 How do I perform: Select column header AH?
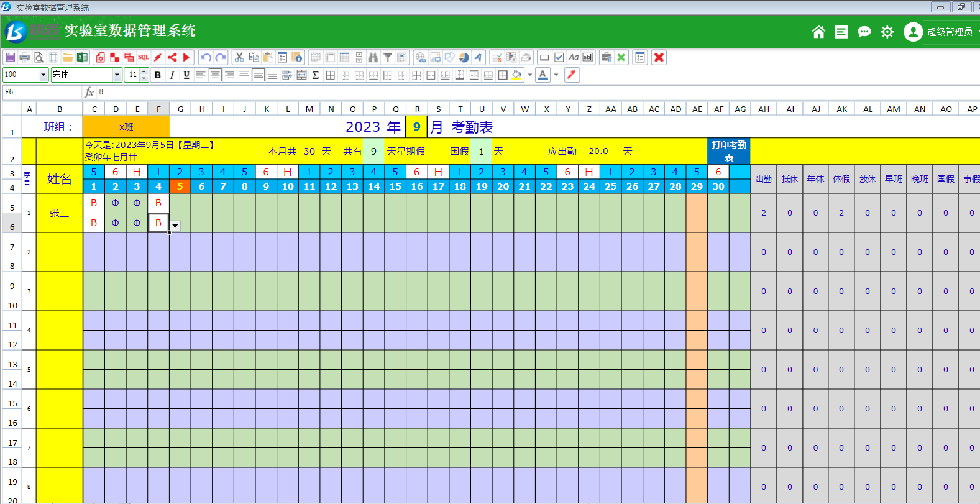click(x=764, y=109)
